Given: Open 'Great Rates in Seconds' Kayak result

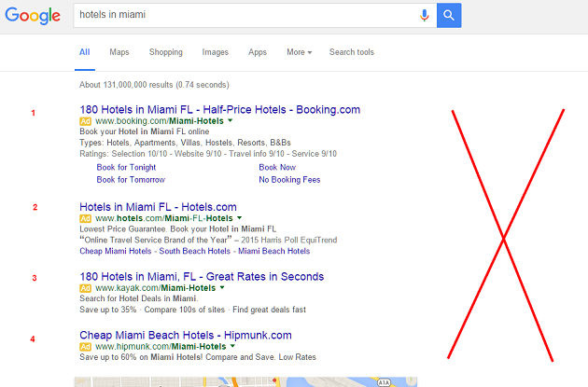Looking at the screenshot, I should [x=202, y=276].
